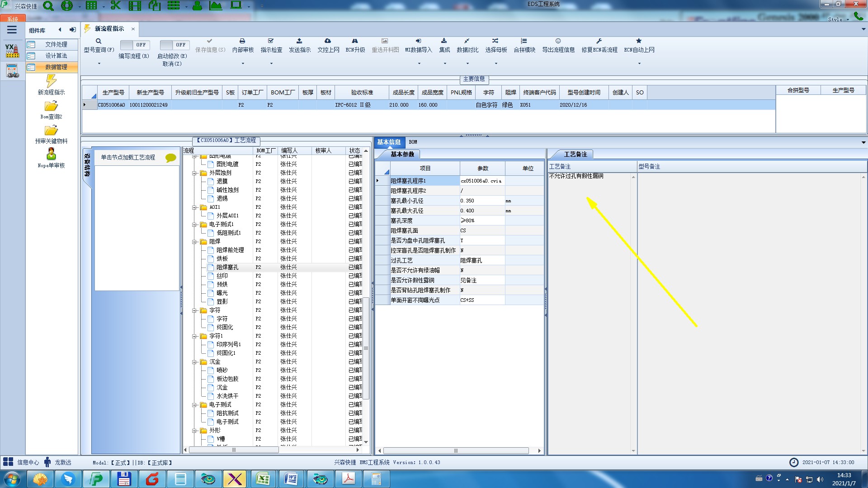Screen dimensions: 868x488
Task: Click the 集成 download icon
Action: (x=444, y=41)
